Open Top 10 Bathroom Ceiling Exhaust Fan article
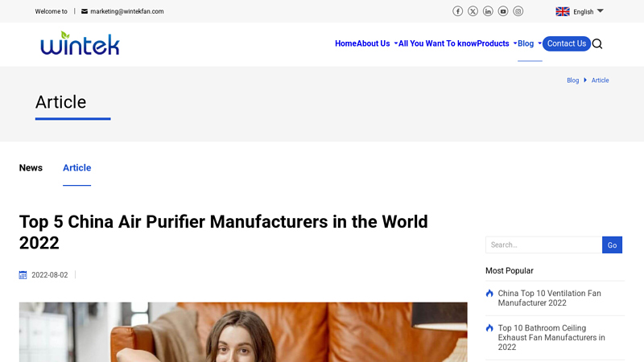Viewport: 644px width, 362px height. [x=551, y=337]
